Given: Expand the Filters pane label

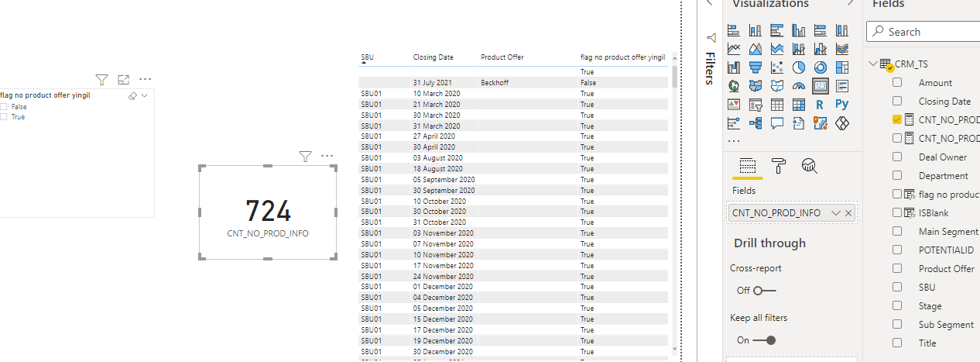Looking at the screenshot, I should tap(711, 67).
